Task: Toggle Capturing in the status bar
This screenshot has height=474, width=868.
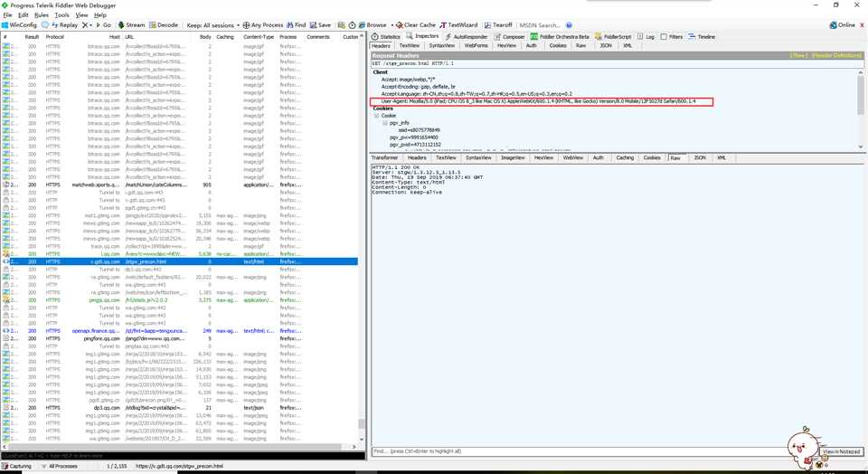Action: (16, 466)
